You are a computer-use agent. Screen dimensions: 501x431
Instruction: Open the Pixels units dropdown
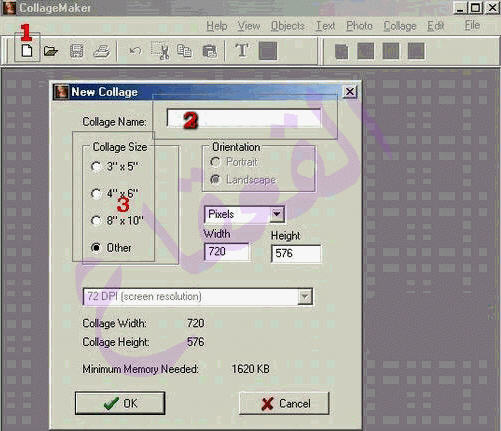pos(277,214)
